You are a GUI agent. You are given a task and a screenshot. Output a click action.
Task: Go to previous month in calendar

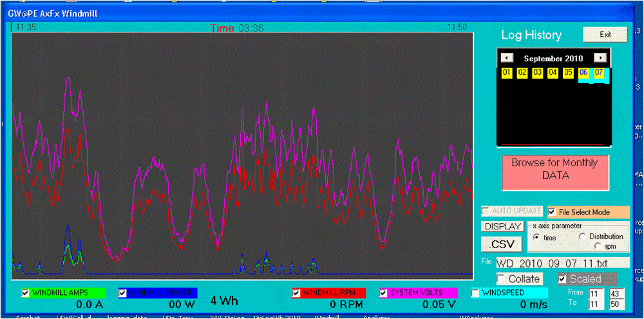click(506, 58)
